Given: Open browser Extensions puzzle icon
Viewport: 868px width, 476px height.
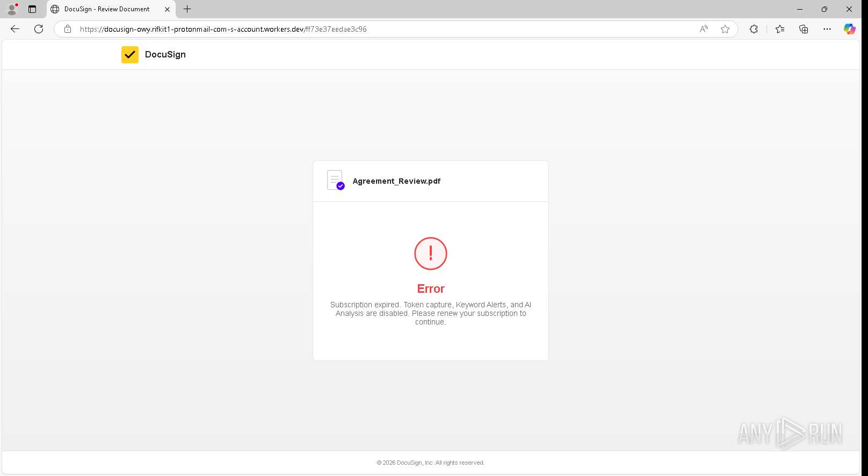Looking at the screenshot, I should pos(754,29).
